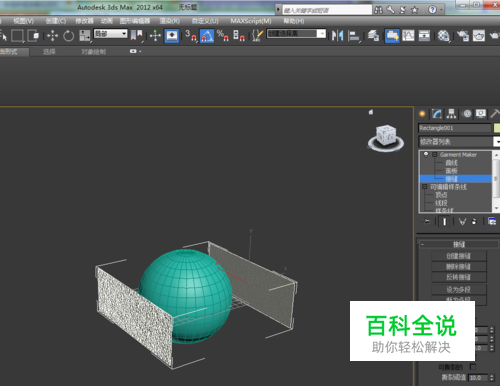
Task: Open the 帮助(H) menu
Action: point(294,21)
